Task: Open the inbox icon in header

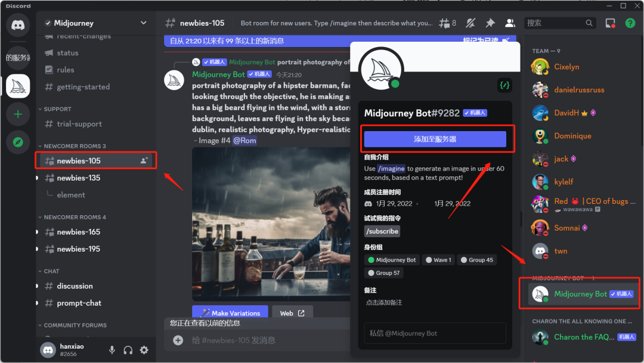Action: 611,23
